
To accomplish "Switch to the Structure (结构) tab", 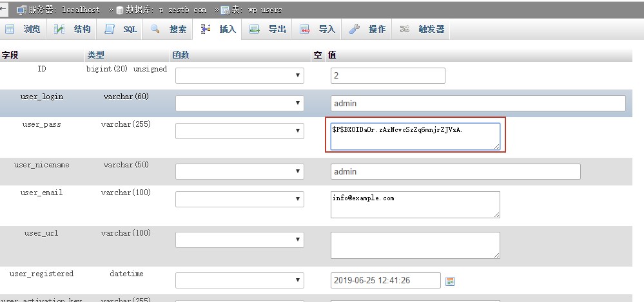I will [73, 29].
